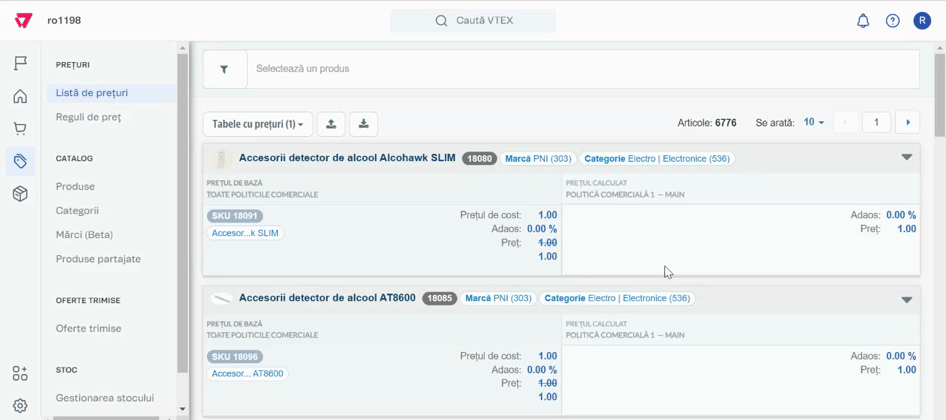Click the upload prices icon button
This screenshot has height=420, width=946.
click(x=331, y=124)
